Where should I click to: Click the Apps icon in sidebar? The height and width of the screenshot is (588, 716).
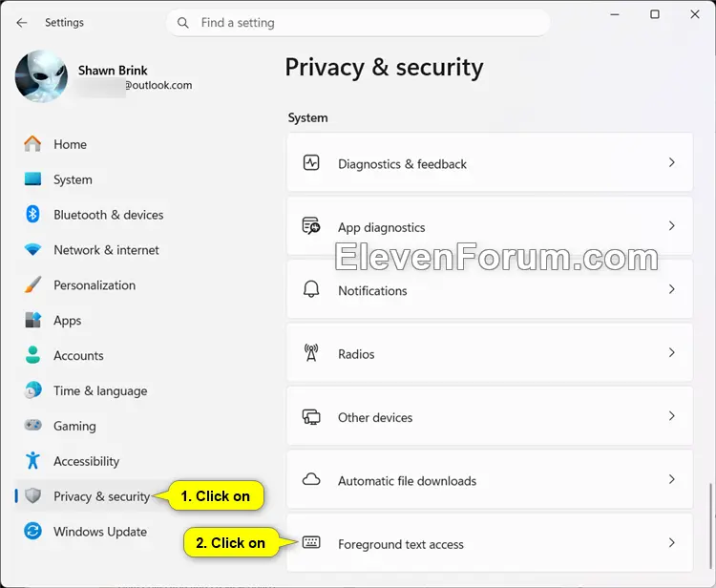pos(32,320)
